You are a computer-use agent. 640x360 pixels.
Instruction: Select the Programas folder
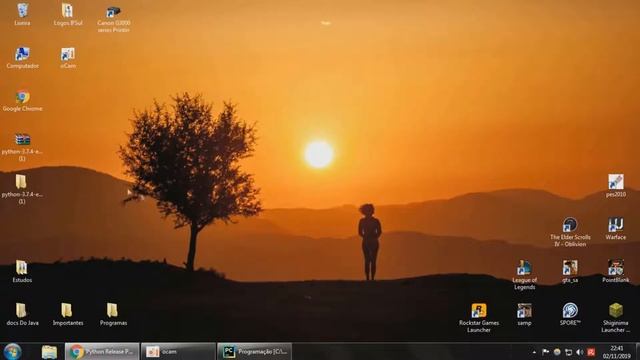[113, 315]
